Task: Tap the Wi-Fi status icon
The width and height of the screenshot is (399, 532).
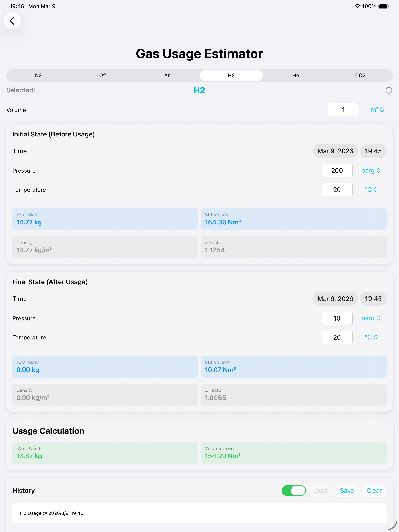Action: click(x=357, y=6)
